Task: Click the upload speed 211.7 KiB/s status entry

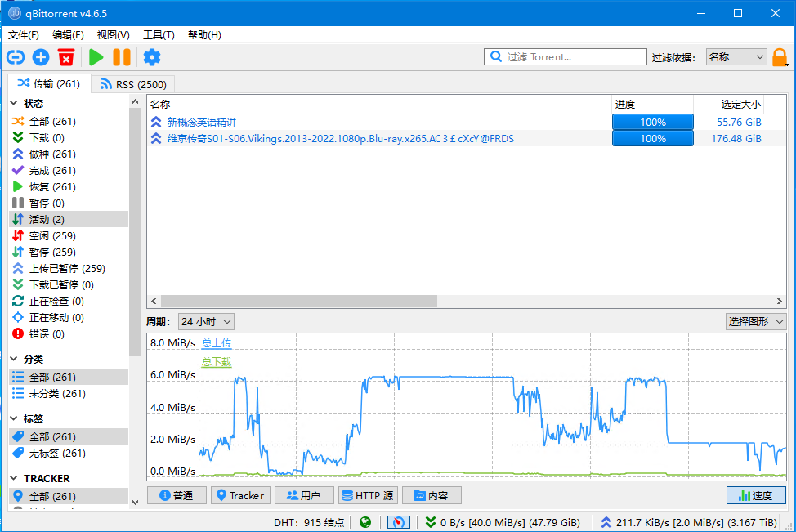Action: click(x=689, y=522)
